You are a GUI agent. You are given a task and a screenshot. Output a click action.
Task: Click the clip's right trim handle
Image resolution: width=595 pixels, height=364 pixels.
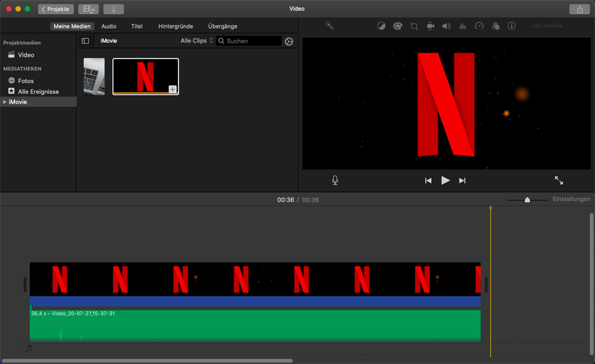click(x=486, y=284)
